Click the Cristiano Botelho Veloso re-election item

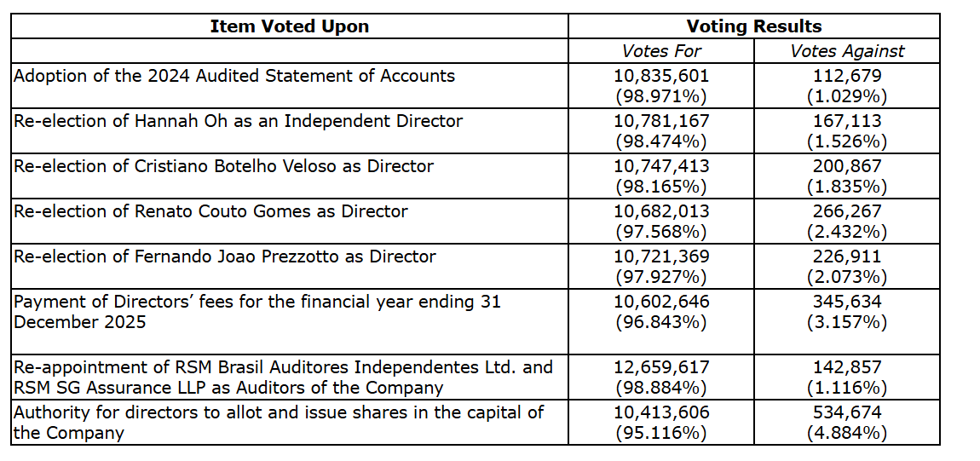pos(223,166)
